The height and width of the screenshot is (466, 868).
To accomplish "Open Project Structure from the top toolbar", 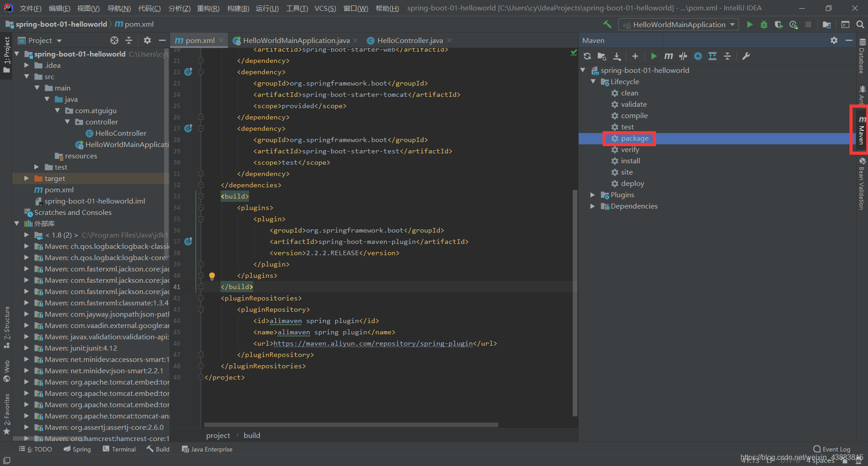I will point(827,24).
